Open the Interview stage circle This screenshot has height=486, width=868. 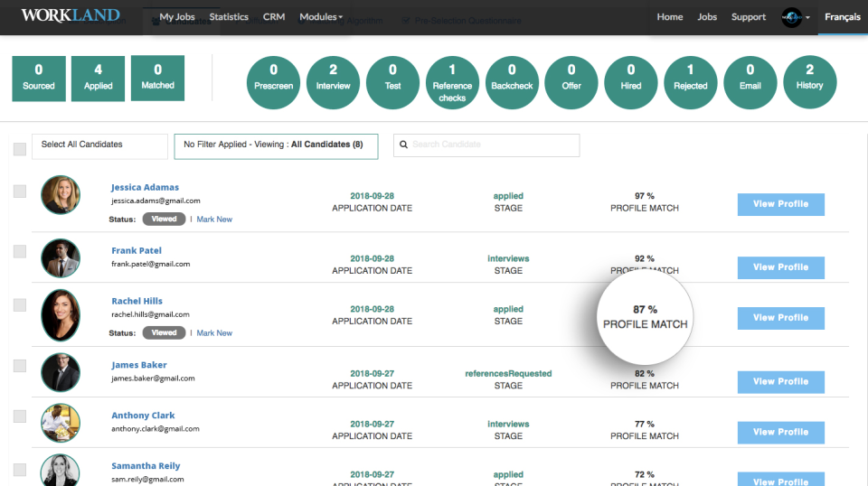334,82
